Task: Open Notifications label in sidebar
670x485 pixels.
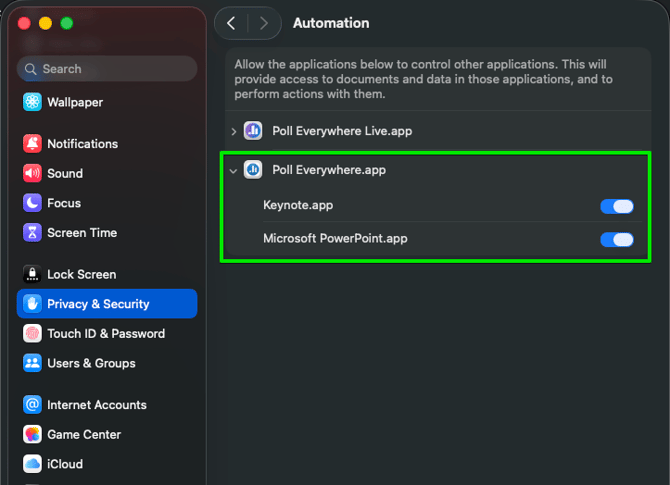Action: coord(82,144)
